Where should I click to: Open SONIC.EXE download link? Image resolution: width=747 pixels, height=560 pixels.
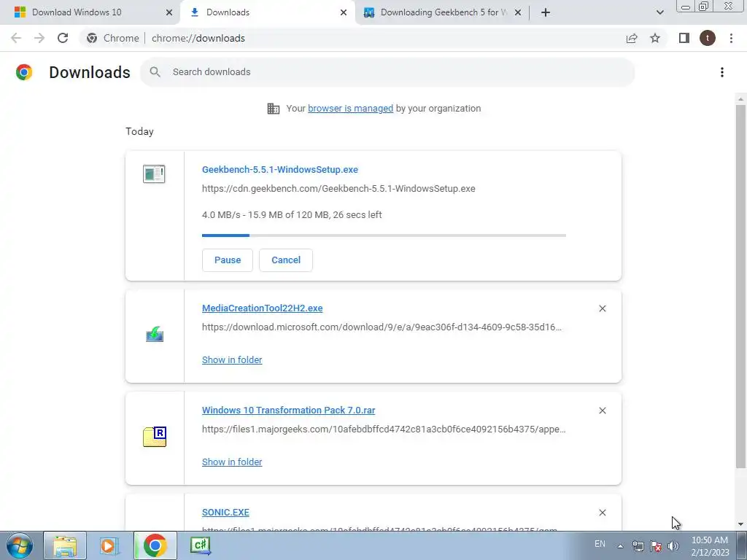coord(225,513)
